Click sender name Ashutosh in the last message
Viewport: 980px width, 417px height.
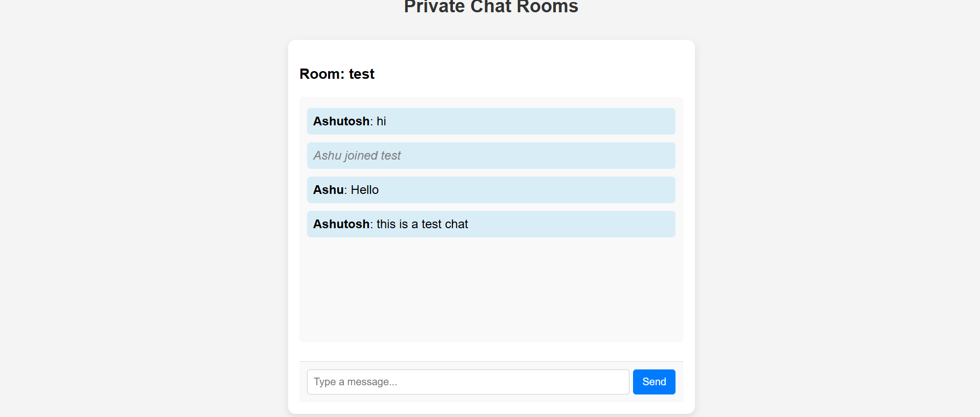[x=341, y=224]
